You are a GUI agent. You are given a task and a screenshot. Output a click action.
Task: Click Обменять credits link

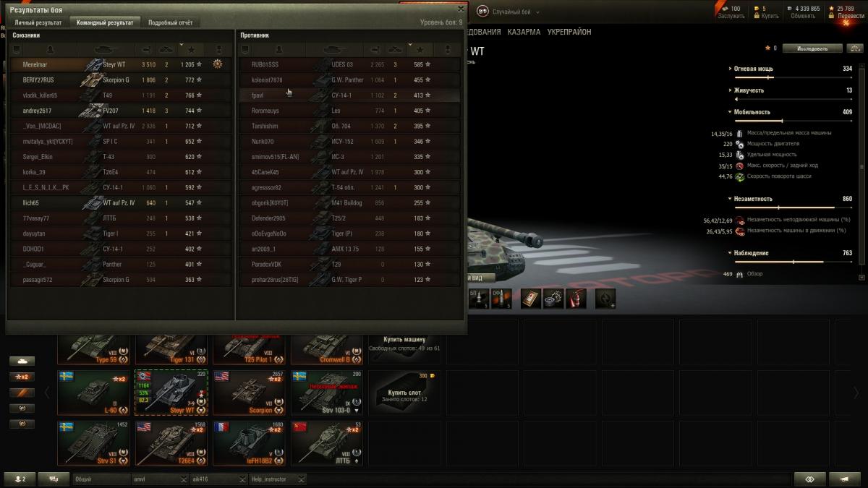pyautogui.click(x=803, y=16)
